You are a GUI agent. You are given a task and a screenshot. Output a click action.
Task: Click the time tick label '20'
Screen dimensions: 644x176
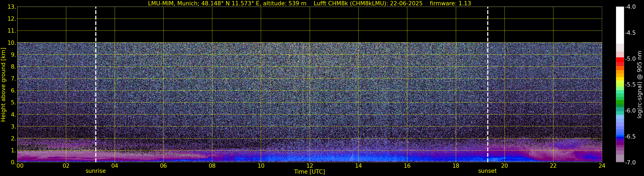click(505, 166)
